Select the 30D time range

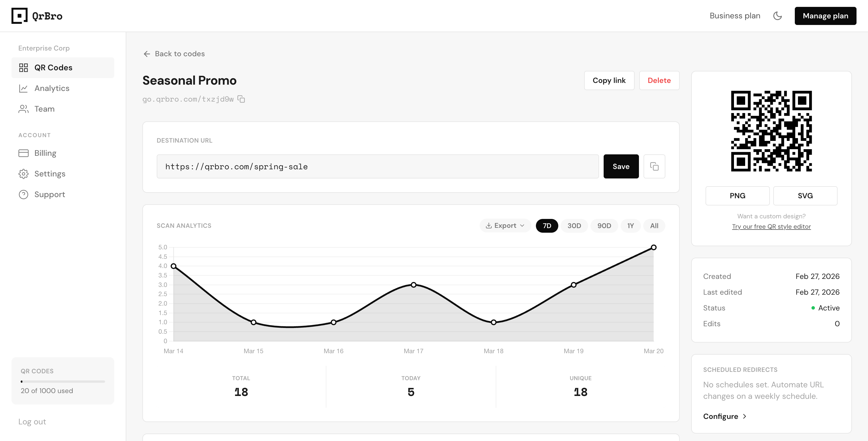[x=574, y=226]
